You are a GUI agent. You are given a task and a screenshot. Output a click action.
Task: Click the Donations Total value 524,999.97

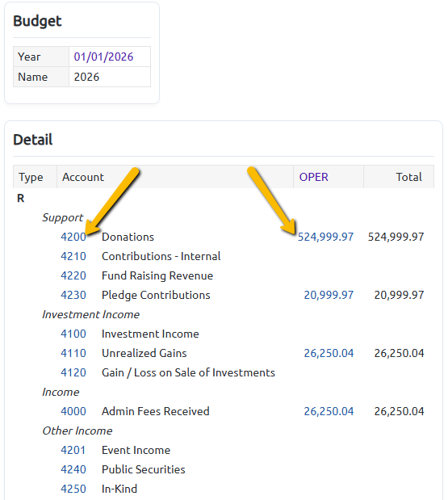tap(396, 237)
